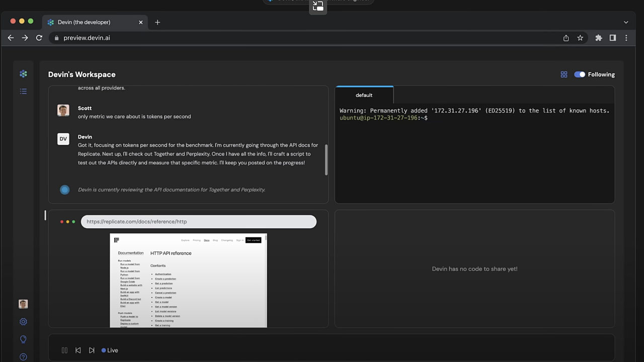Open a new Chrome tab

[x=157, y=22]
